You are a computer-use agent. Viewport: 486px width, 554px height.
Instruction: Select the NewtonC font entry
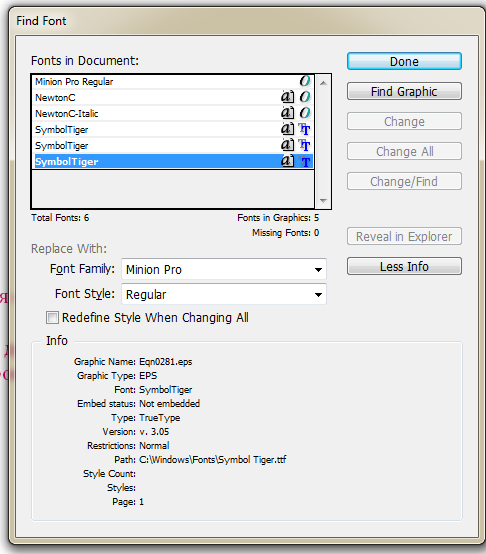click(x=173, y=97)
